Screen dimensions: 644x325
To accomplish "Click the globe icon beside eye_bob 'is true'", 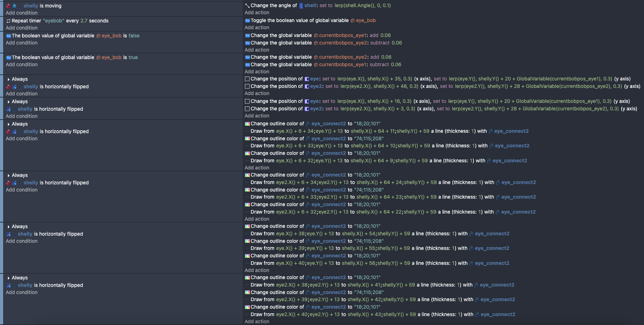I will 98,58.
